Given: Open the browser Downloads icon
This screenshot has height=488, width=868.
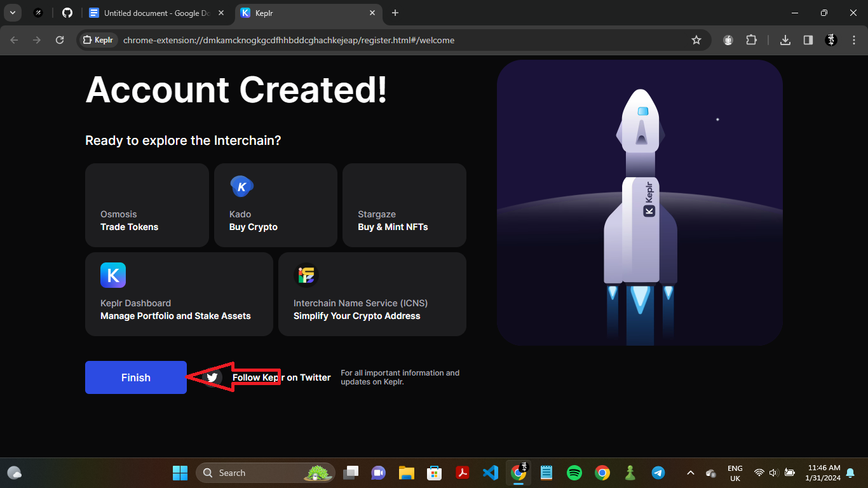Looking at the screenshot, I should [x=785, y=40].
